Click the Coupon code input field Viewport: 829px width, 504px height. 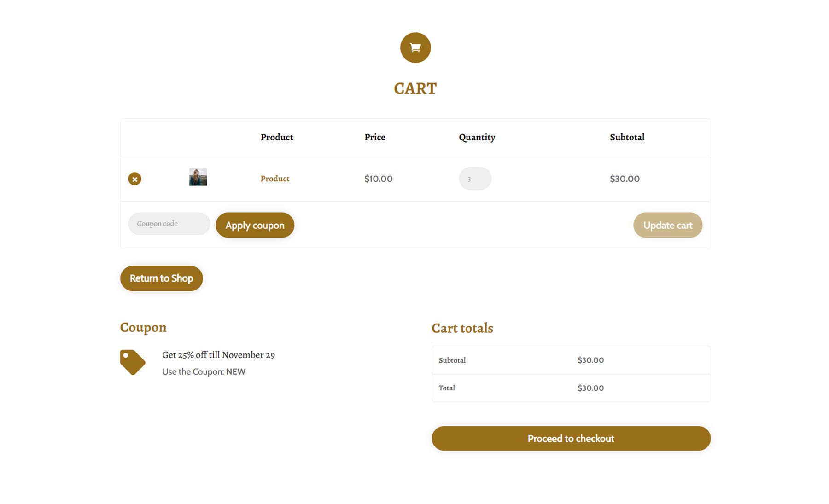[169, 224]
